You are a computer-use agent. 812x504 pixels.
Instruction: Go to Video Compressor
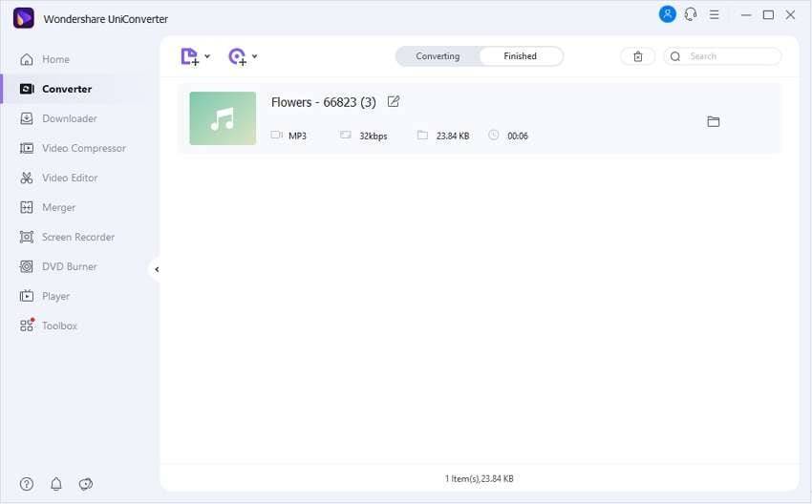[83, 148]
